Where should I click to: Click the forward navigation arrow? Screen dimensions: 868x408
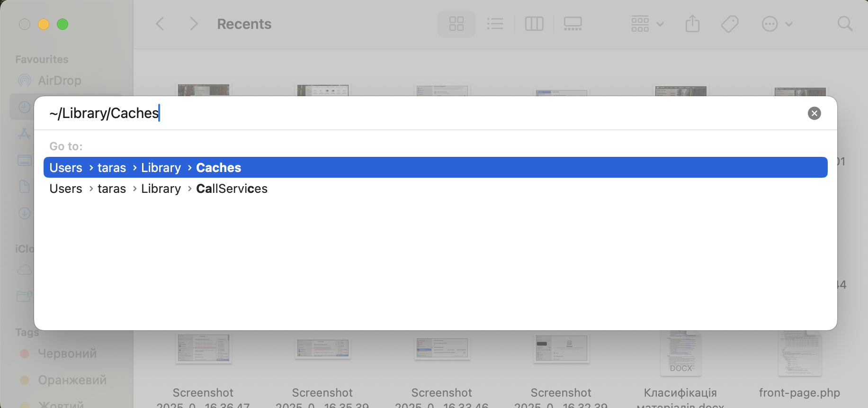pyautogui.click(x=194, y=24)
